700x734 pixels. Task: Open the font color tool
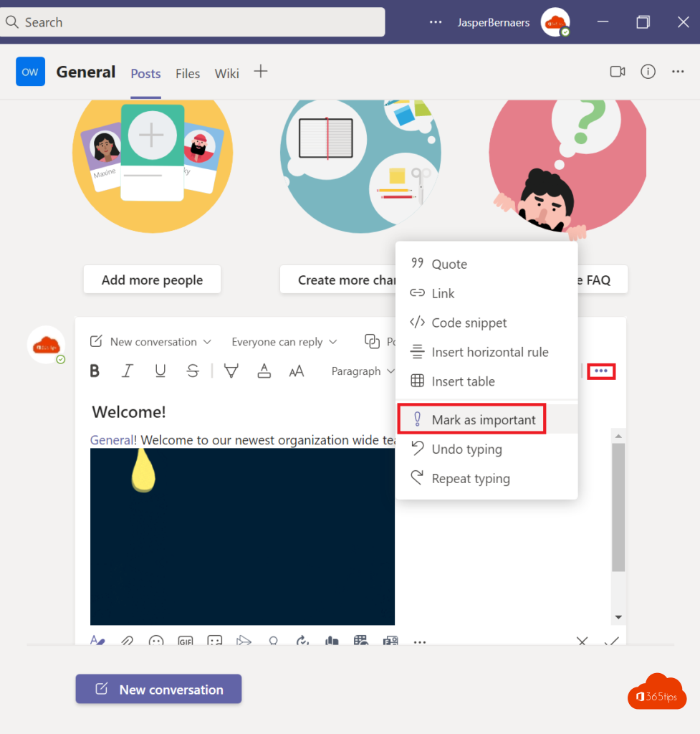[x=264, y=371]
